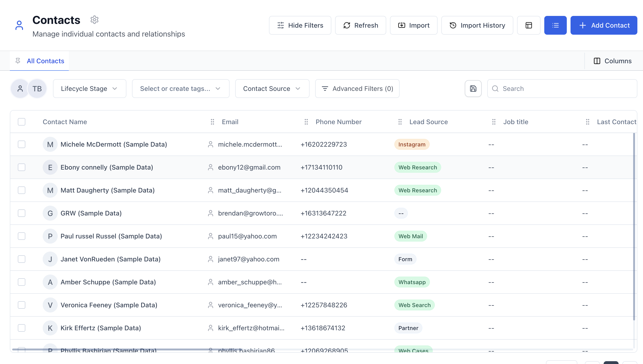The width and height of the screenshot is (643, 364).
Task: Click the pin icon beside All Contacts
Action: [18, 61]
